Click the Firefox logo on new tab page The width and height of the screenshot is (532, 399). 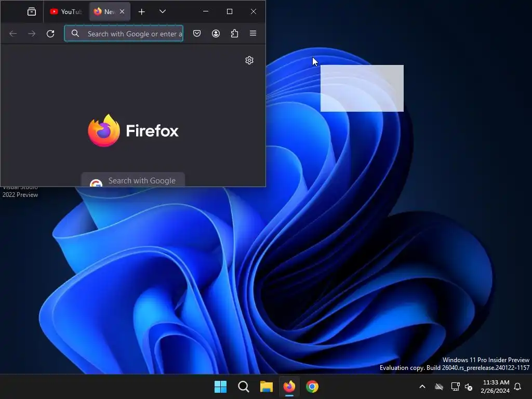click(x=133, y=130)
